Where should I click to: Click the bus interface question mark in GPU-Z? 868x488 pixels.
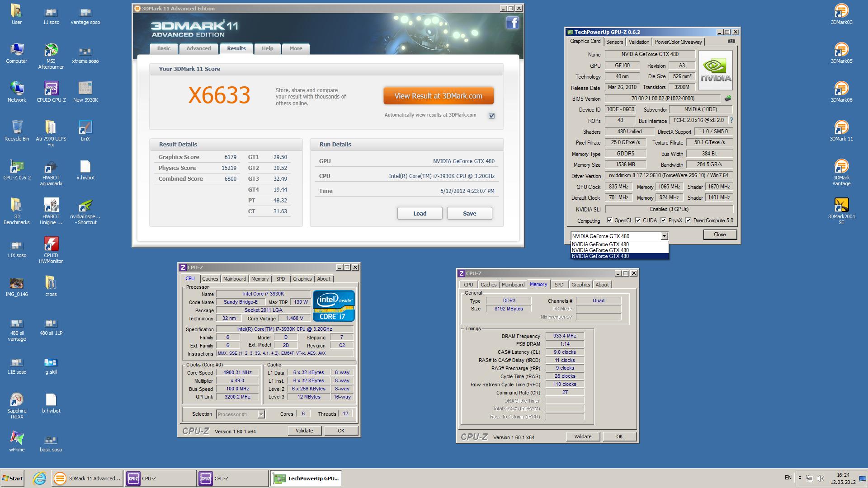click(731, 121)
